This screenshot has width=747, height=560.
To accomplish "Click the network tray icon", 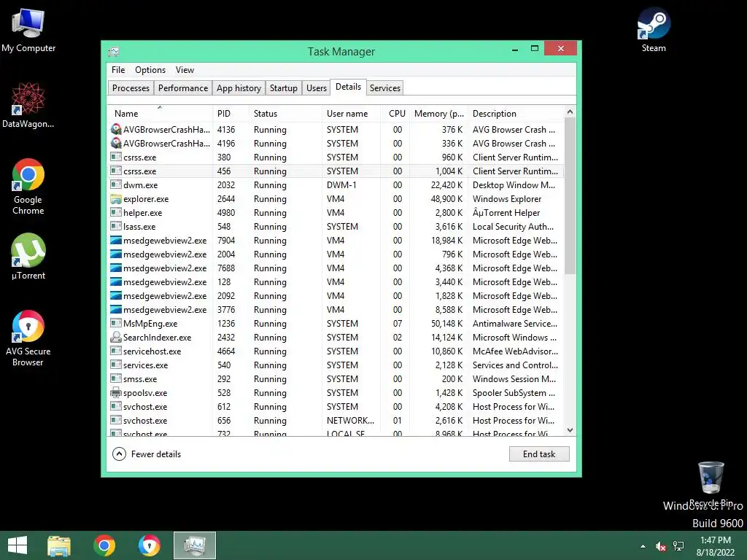I will click(x=678, y=546).
